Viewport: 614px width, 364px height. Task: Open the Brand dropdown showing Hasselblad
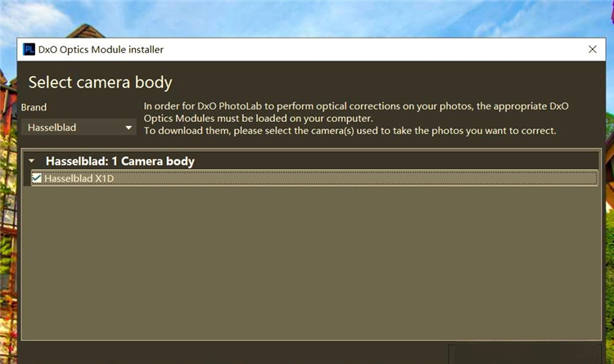79,128
